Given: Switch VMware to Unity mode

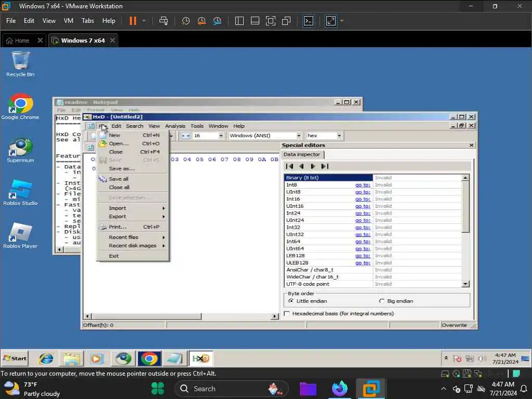Looking at the screenshot, I should (286, 21).
